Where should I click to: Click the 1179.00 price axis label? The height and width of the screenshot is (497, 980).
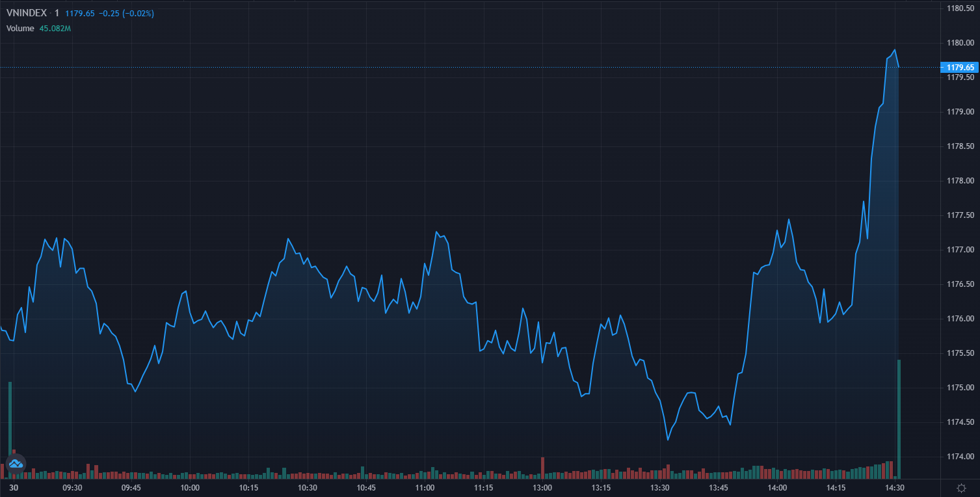point(960,112)
